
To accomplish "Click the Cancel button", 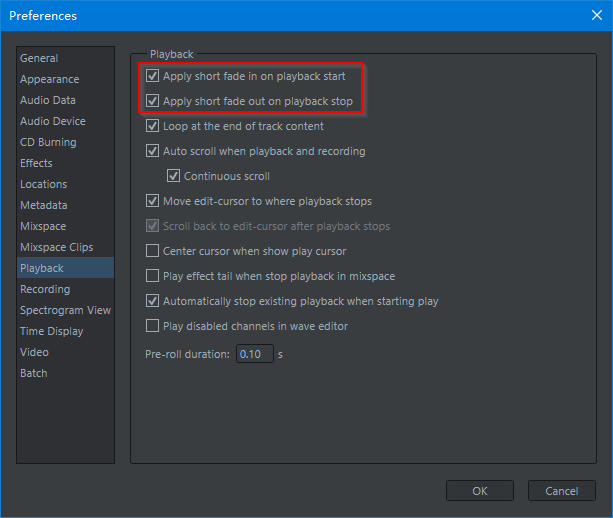I will coord(562,491).
